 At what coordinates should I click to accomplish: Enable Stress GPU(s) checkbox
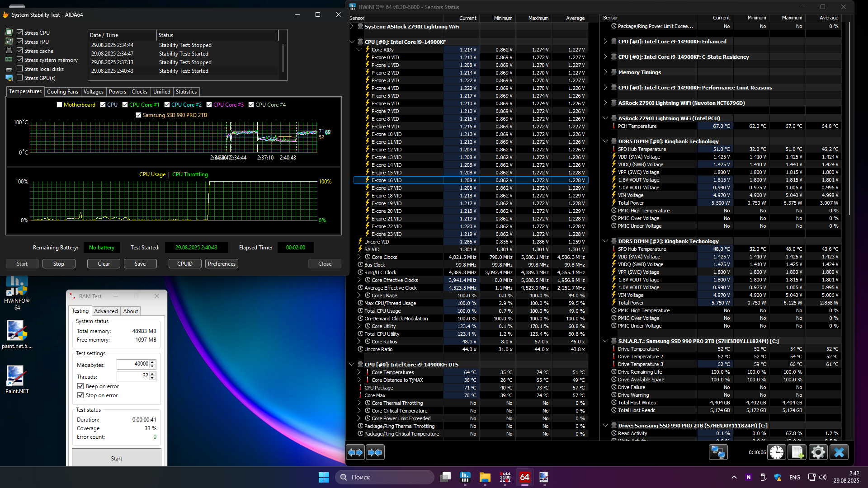[19, 78]
